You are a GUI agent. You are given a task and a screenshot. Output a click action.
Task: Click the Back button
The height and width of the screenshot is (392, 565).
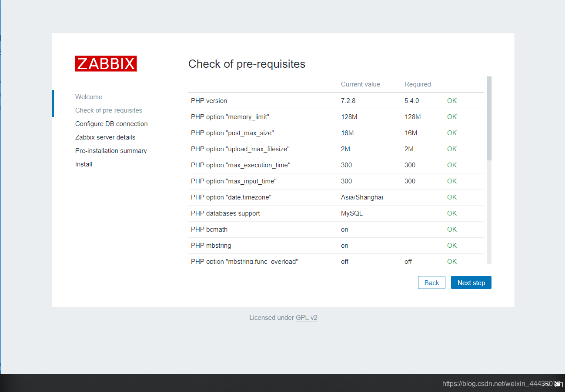point(431,282)
